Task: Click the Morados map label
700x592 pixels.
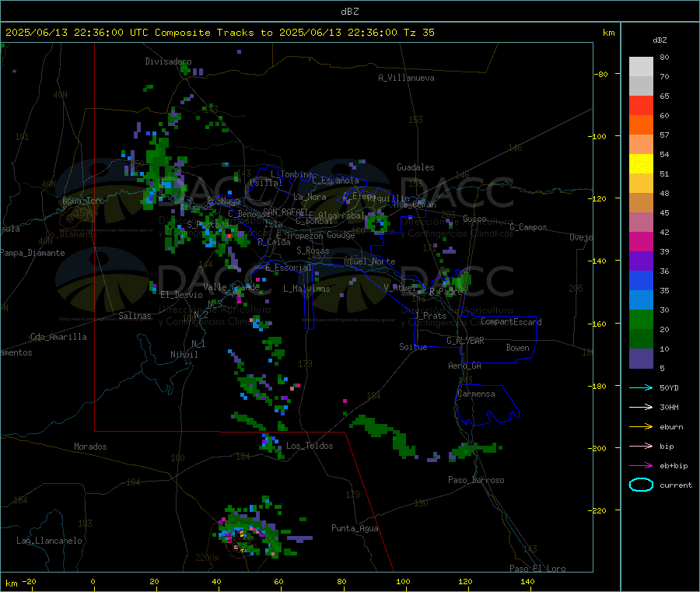Action: click(90, 447)
